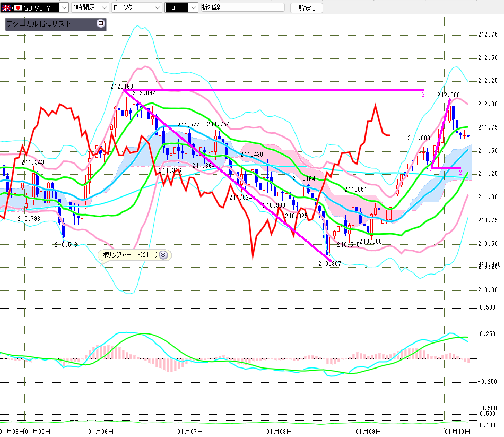Click the maximize icon on テクニカル指標リスト panel
This screenshot has height=437, width=504.
pyautogui.click(x=101, y=24)
